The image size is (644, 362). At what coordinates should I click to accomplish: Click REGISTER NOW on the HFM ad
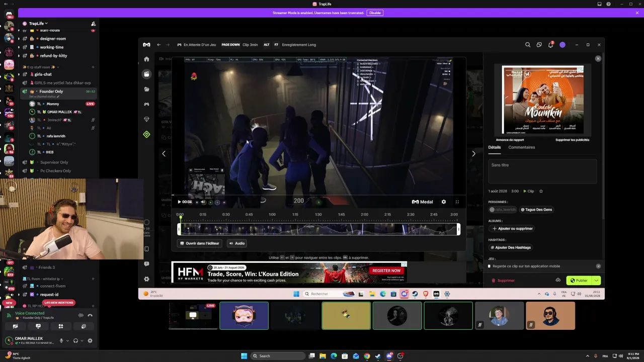point(386,270)
